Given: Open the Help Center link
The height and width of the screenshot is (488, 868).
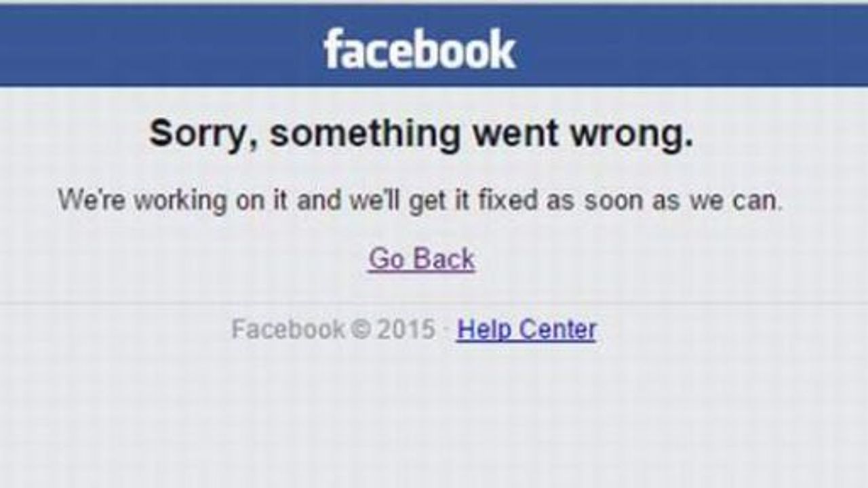Looking at the screenshot, I should pos(526,329).
